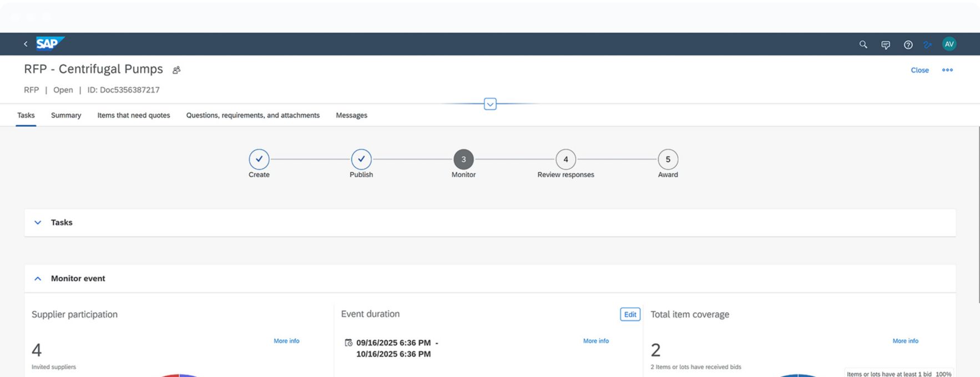The width and height of the screenshot is (980, 377).
Task: Open Items that need quotes tab
Action: pos(134,115)
